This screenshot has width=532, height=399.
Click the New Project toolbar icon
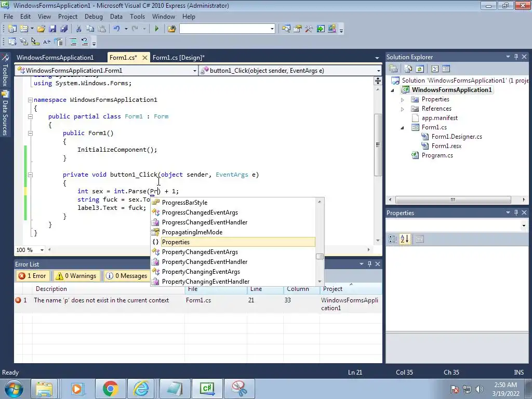[x=12, y=29]
